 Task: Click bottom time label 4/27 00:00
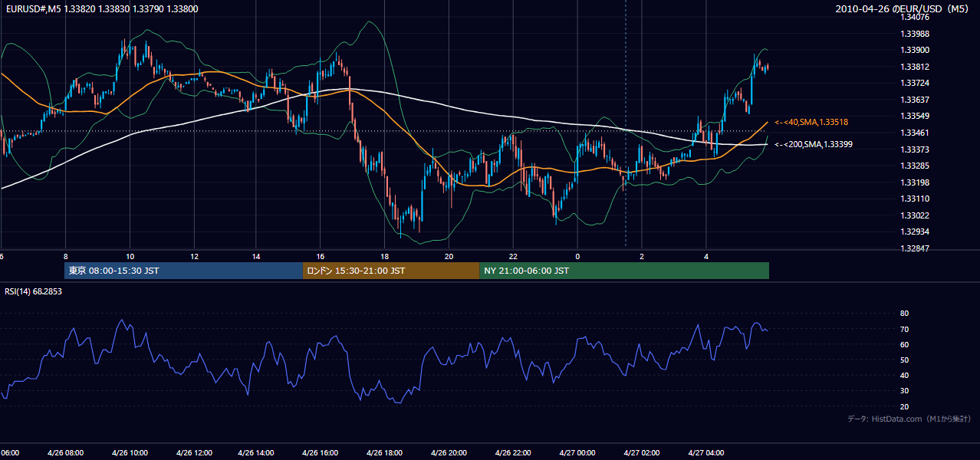577,452
